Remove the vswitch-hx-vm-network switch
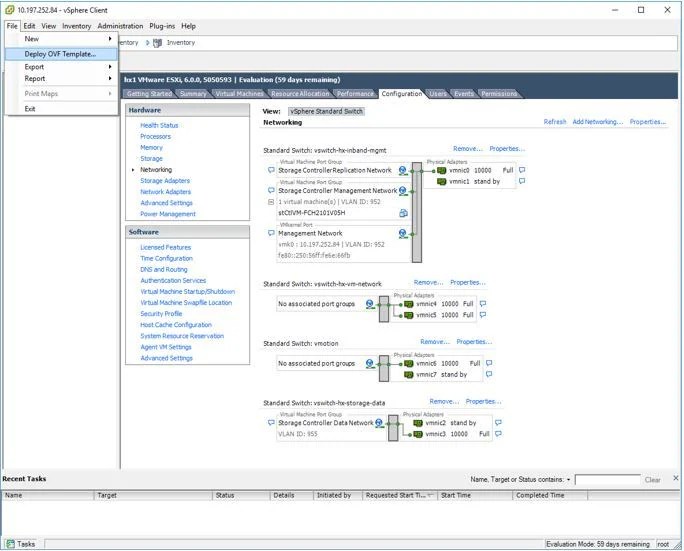The width and height of the screenshot is (684, 551). tap(428, 283)
